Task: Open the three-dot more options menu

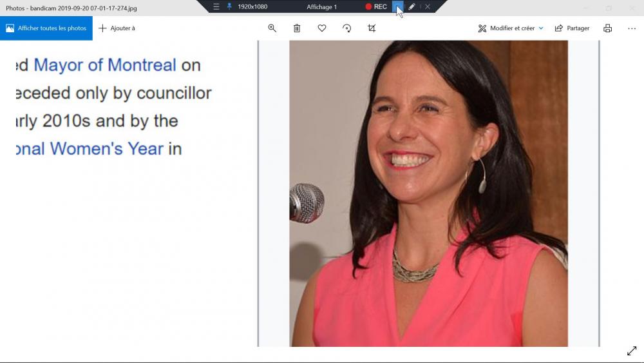Action: 632,28
